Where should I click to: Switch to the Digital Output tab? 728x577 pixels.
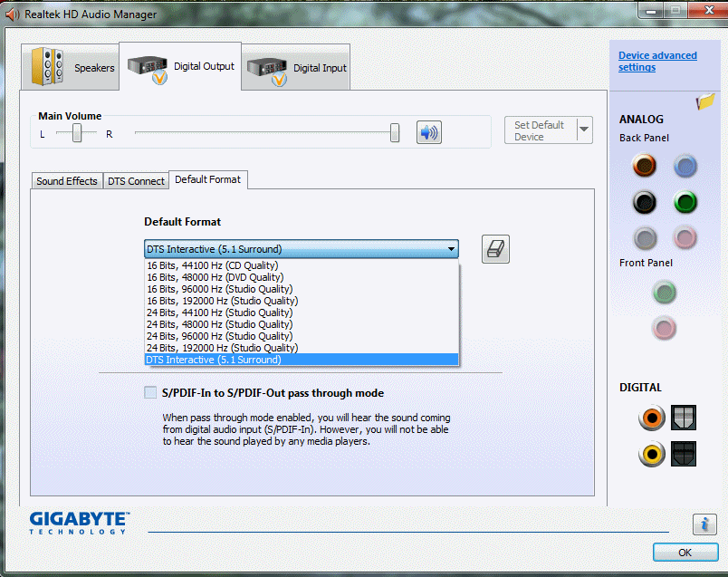point(180,66)
